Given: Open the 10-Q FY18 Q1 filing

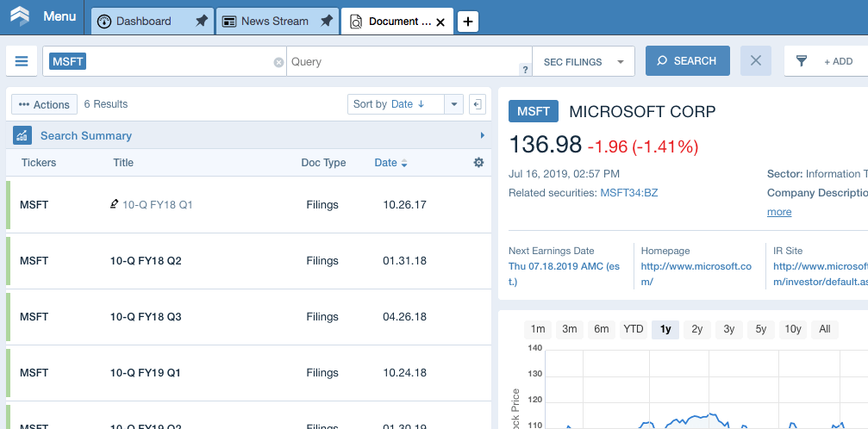Looking at the screenshot, I should point(157,205).
